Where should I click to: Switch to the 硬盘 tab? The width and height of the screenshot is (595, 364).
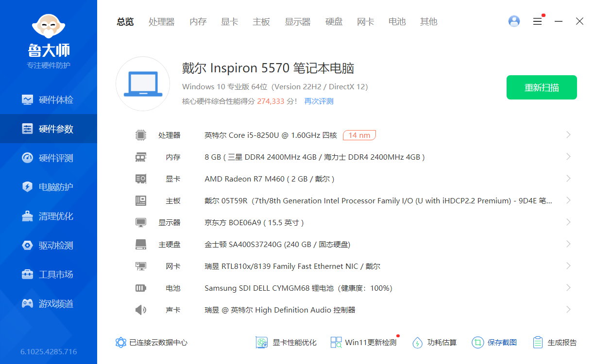coord(334,21)
